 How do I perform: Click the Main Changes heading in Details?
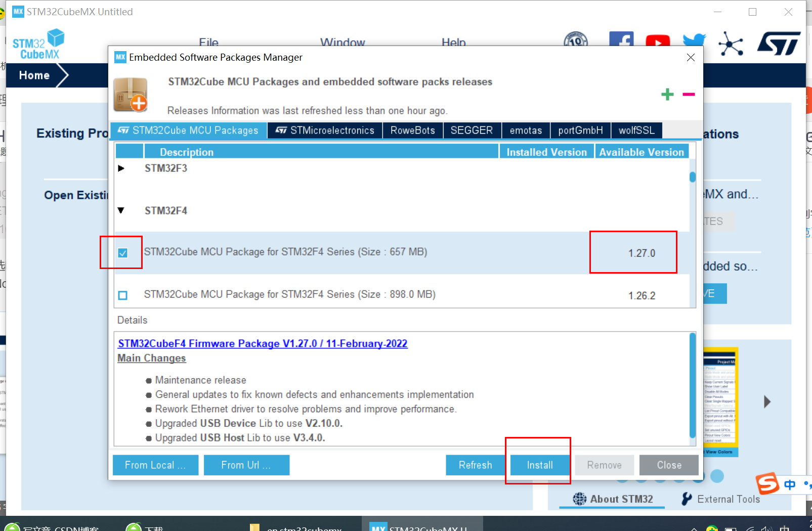click(x=152, y=358)
